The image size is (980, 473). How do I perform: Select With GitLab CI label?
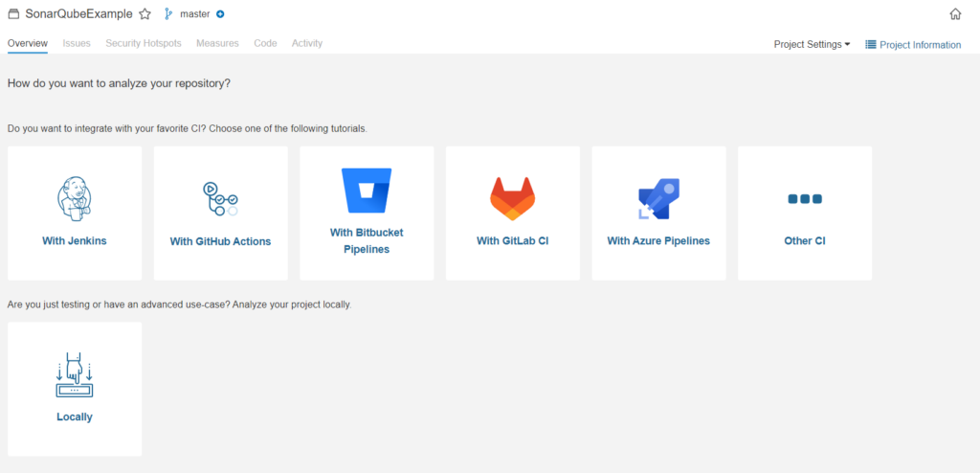pyautogui.click(x=513, y=240)
